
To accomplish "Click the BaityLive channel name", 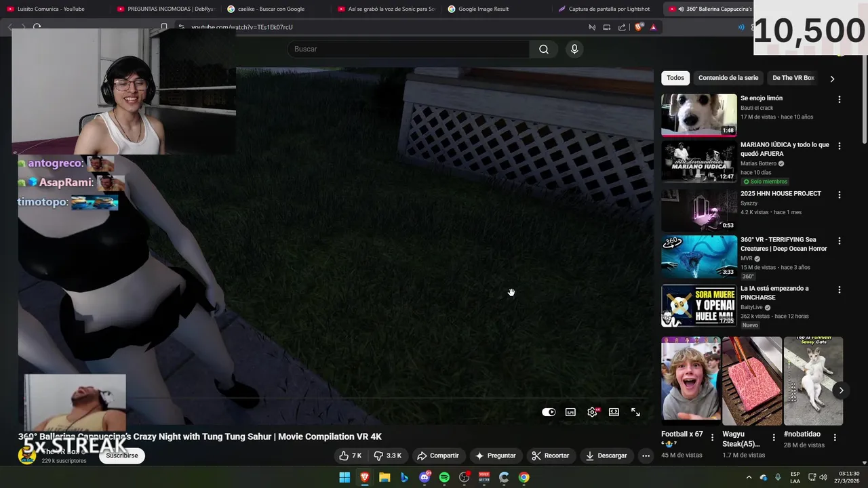I will (753, 307).
